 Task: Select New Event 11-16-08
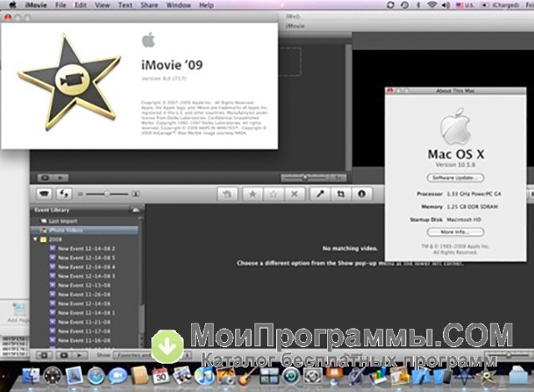[85, 340]
